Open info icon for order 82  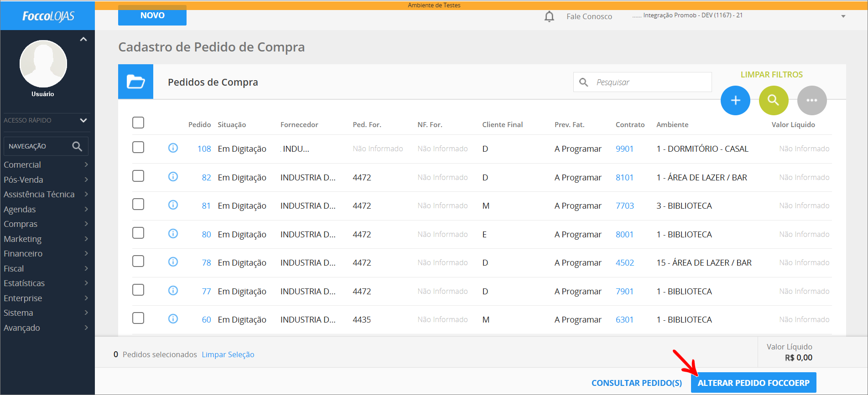173,177
